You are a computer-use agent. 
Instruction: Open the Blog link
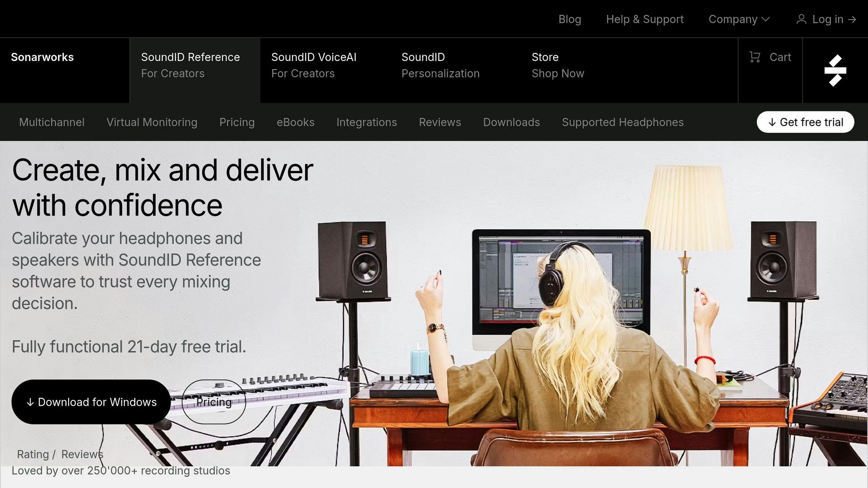(570, 19)
